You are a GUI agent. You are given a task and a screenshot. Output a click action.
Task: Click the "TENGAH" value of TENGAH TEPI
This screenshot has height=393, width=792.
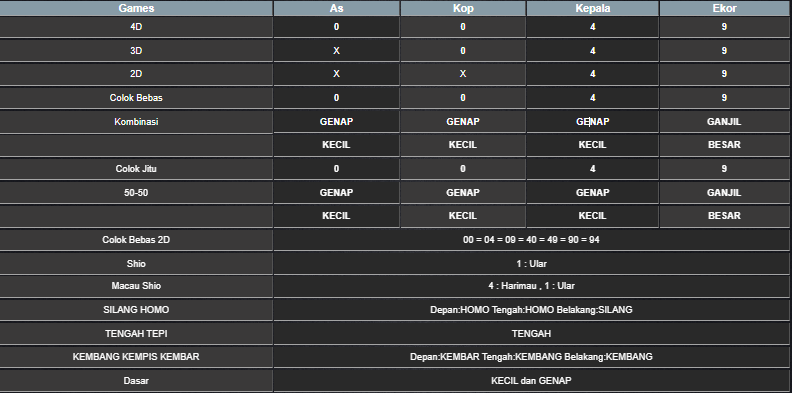[531, 333]
